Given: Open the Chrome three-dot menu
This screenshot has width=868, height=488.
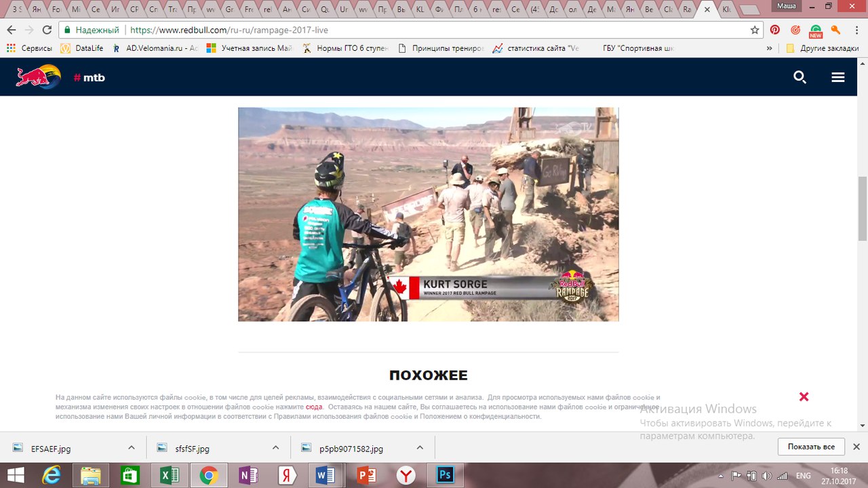Looking at the screenshot, I should click(x=856, y=30).
